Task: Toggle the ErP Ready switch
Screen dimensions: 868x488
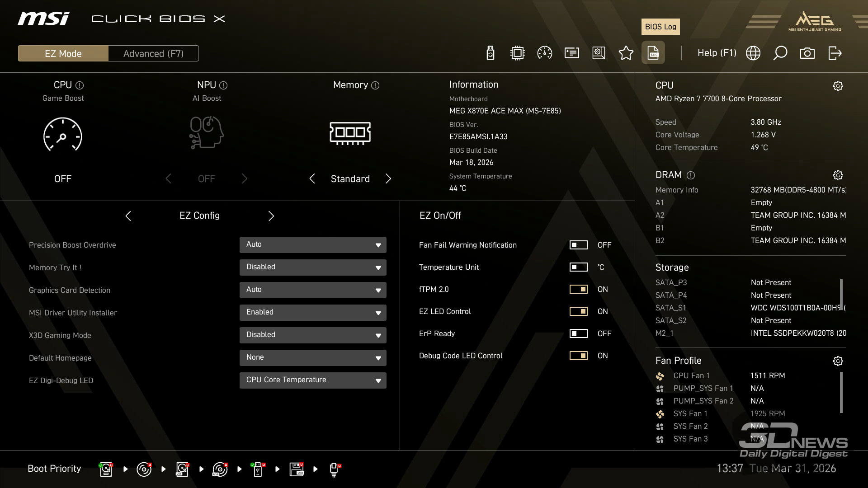Action: [578, 333]
